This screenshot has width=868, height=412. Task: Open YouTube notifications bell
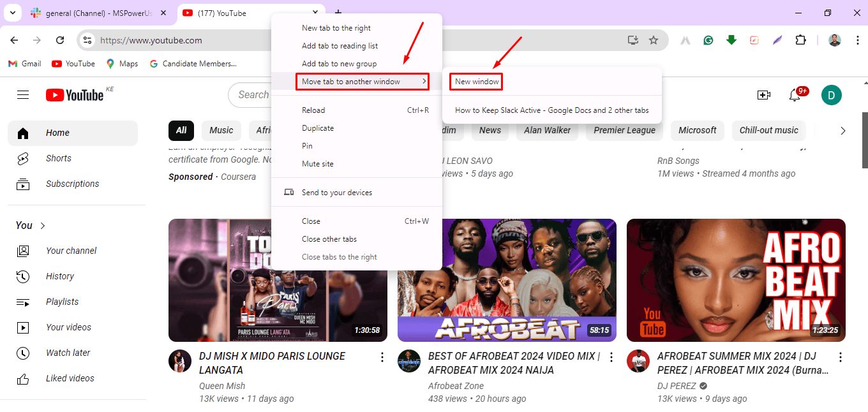[x=795, y=95]
